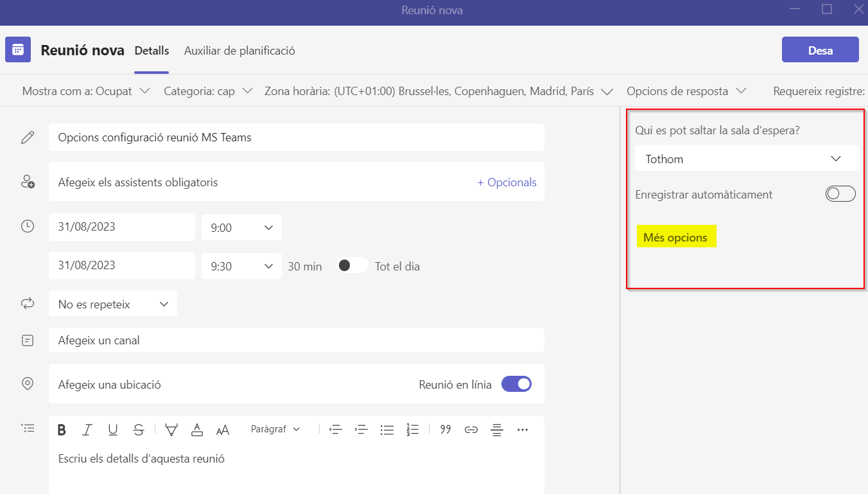
Task: Click the pencil title icon
Action: [28, 137]
